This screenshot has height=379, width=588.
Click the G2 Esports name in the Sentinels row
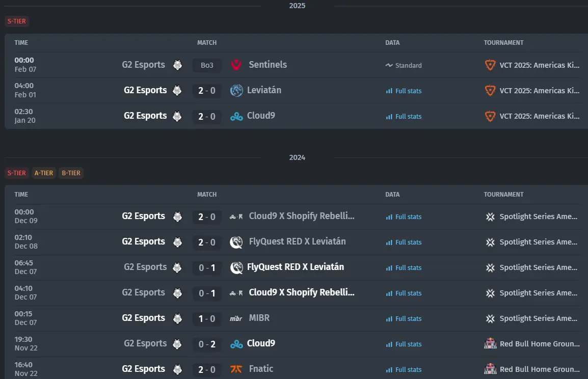143,65
